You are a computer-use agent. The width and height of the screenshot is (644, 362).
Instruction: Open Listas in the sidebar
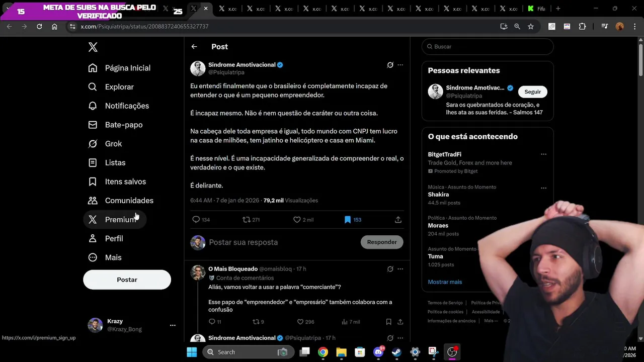[107, 163]
